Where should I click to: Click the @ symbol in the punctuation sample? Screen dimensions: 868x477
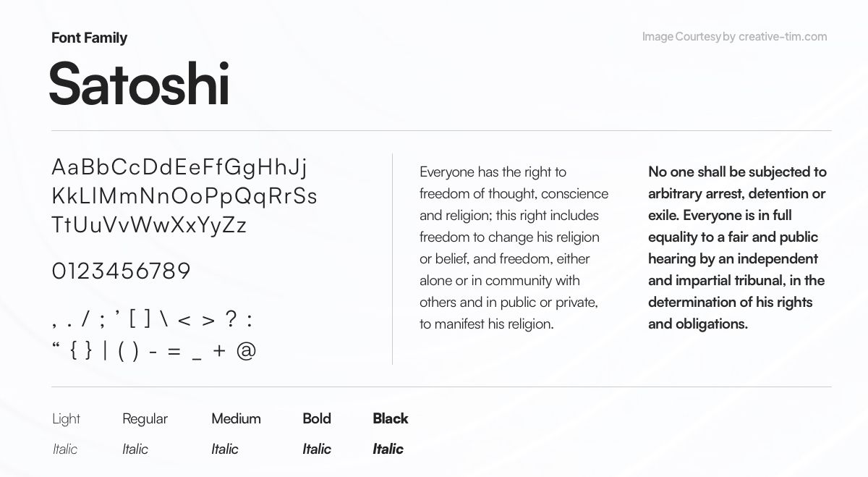click(x=246, y=351)
